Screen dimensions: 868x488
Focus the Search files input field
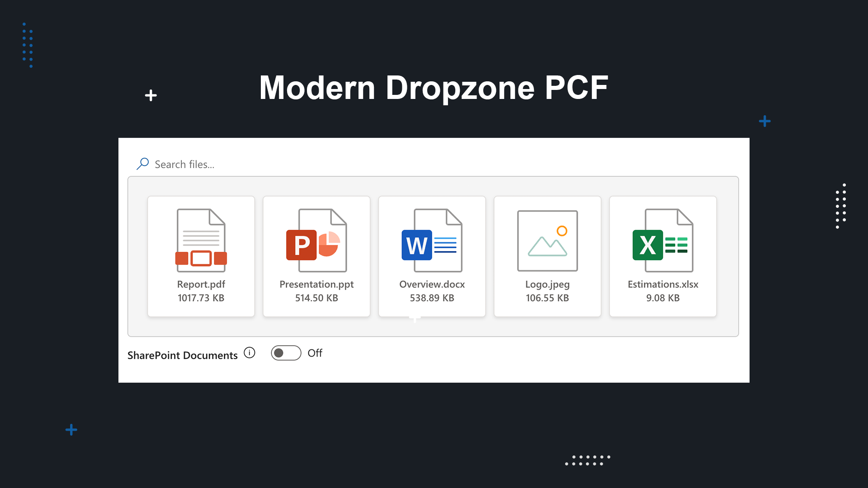click(x=433, y=164)
